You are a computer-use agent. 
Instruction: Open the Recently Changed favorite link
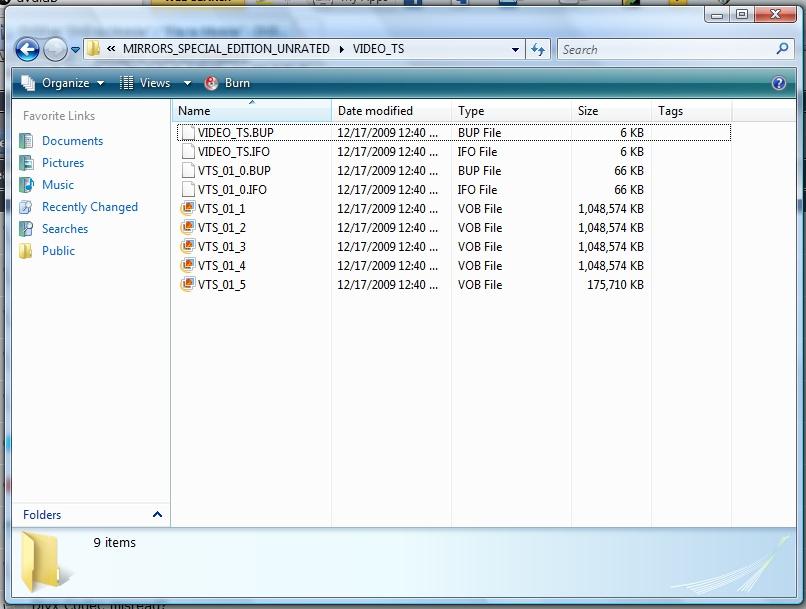(89, 207)
